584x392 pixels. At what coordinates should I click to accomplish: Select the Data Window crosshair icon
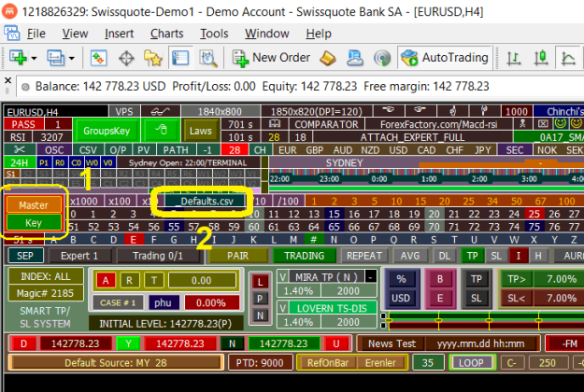coord(126,59)
